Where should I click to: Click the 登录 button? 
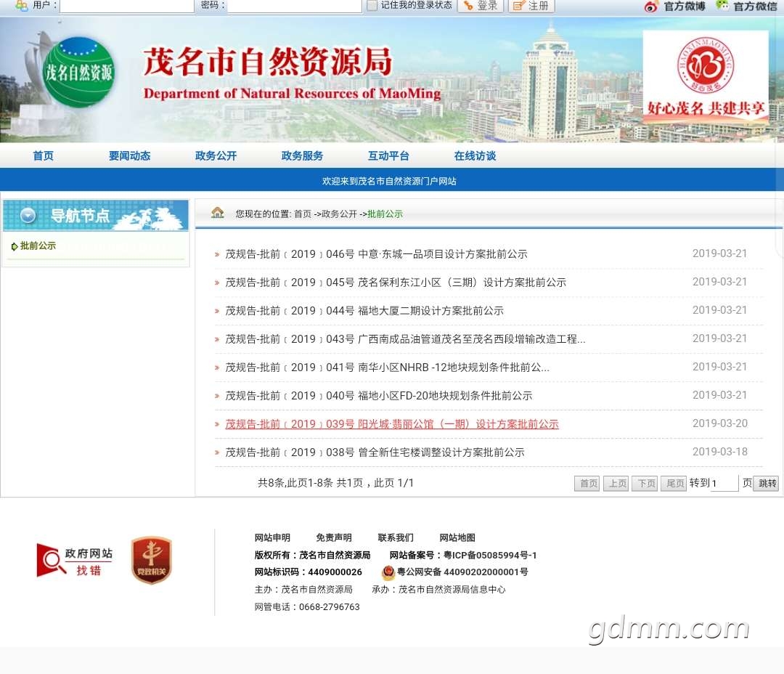click(x=481, y=6)
